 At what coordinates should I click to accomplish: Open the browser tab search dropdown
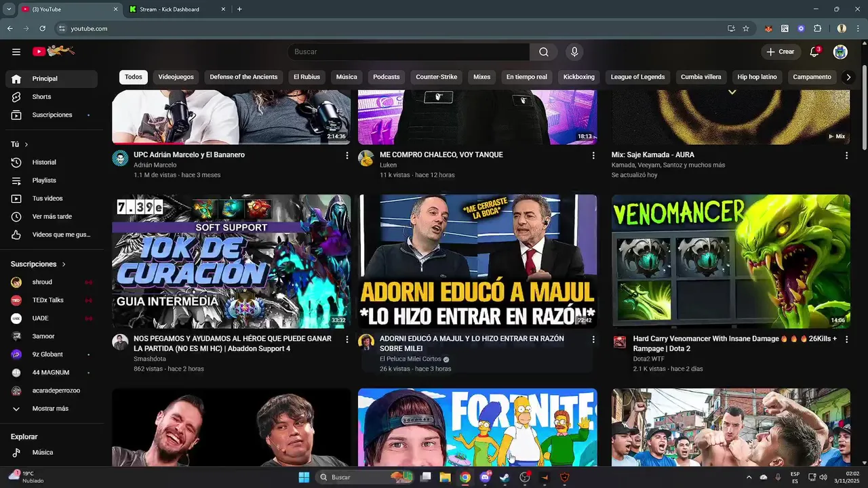click(x=9, y=9)
